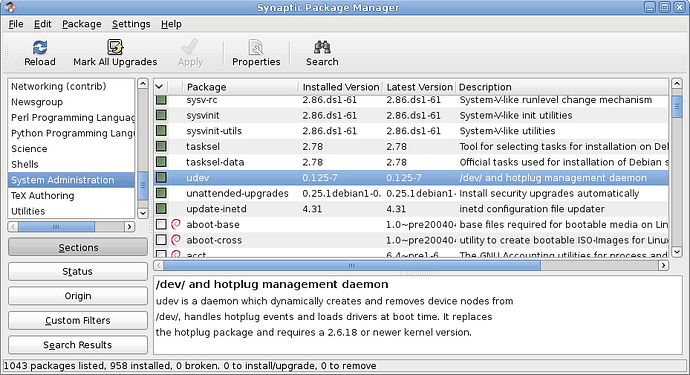
Task: Toggle status box for tasksel-data
Action: (x=161, y=162)
